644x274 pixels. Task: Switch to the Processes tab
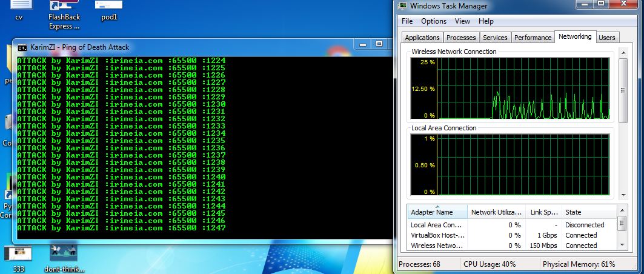461,38
